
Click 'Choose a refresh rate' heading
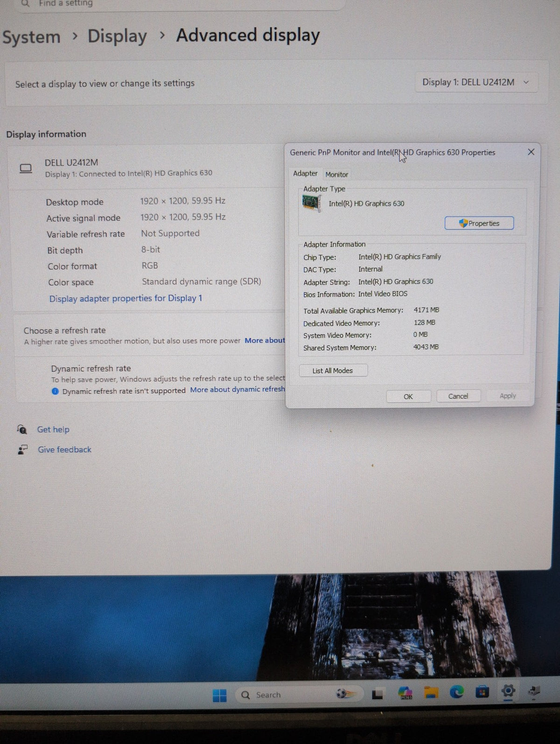coord(65,330)
